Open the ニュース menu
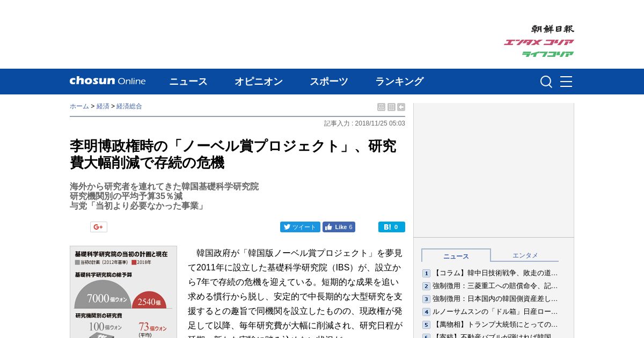The height and width of the screenshot is (338, 644). (188, 82)
